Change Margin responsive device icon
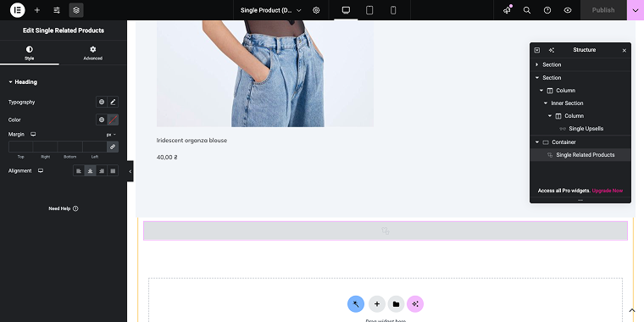644x322 pixels. click(x=33, y=134)
